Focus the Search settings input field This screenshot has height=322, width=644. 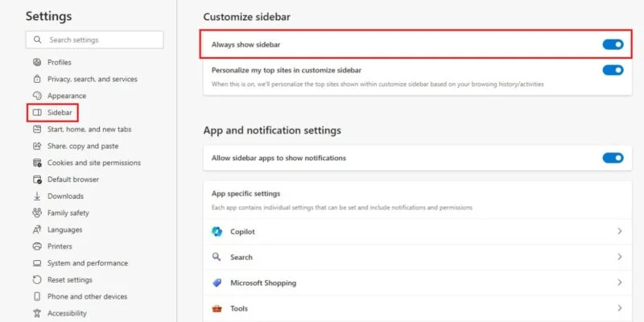click(94, 39)
